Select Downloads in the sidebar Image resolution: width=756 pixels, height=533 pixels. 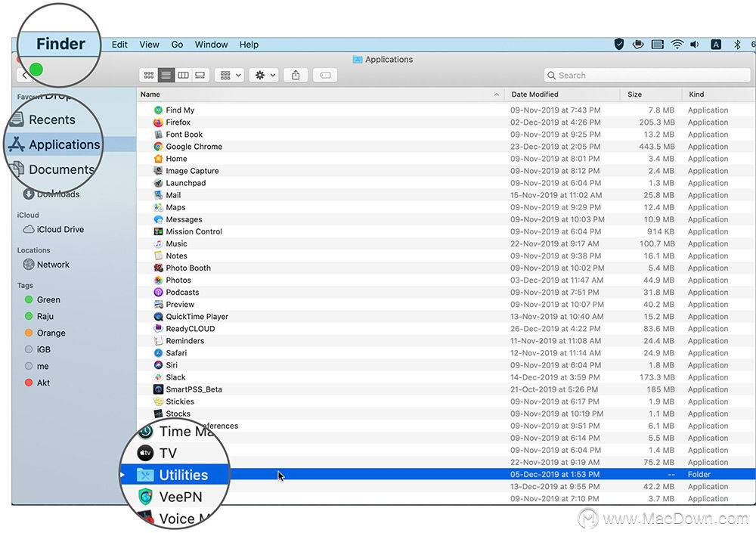(51, 194)
